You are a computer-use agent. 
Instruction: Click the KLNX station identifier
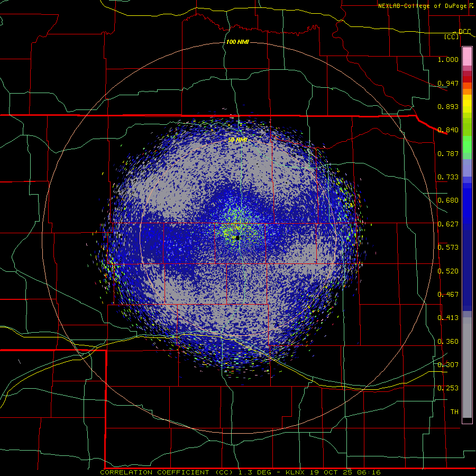coord(296,472)
